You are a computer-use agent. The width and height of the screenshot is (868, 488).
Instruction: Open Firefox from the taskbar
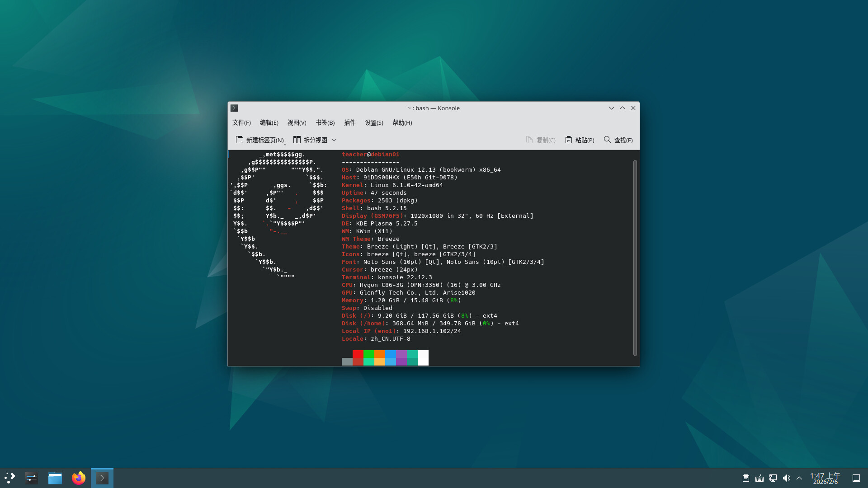coord(79,478)
